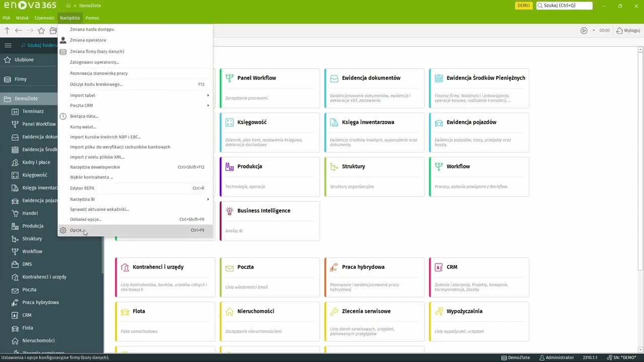644x362 pixels.
Task: Click the up arrow navigation icon
Action: (7, 31)
